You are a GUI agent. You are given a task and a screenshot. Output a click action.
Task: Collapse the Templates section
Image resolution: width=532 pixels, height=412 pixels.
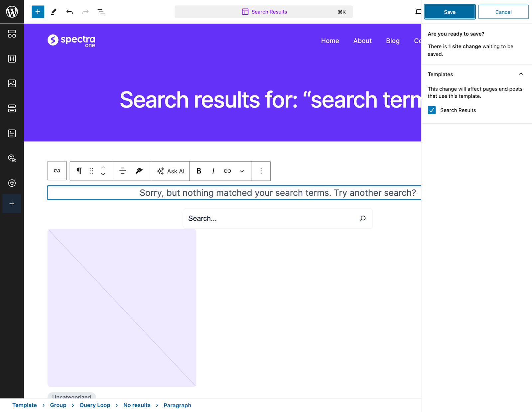point(521,74)
